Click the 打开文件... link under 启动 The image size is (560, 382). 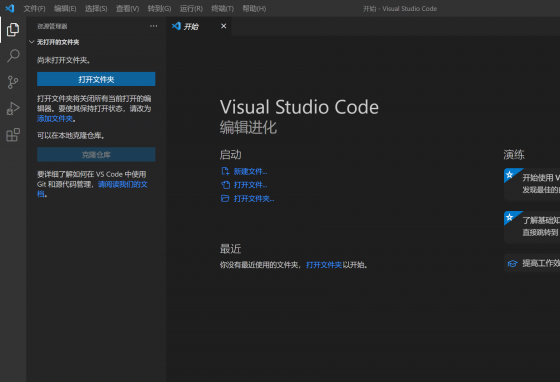tap(250, 185)
